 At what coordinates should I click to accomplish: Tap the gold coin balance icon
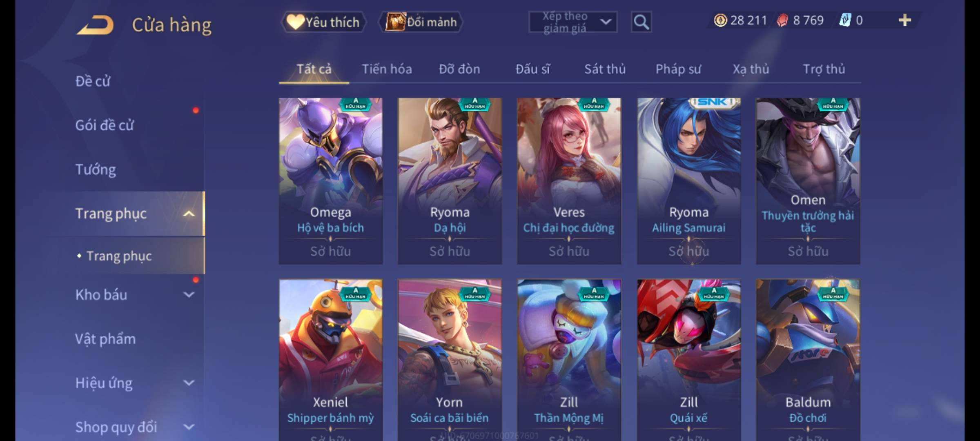tap(720, 20)
